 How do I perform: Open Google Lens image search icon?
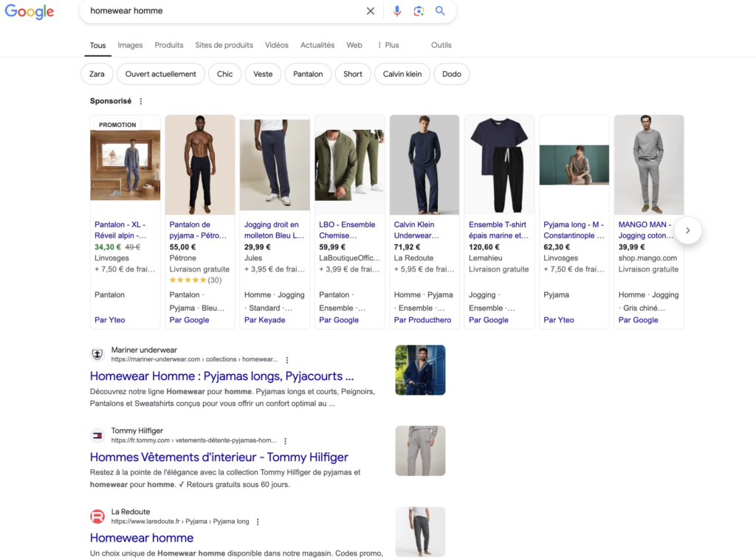[419, 11]
